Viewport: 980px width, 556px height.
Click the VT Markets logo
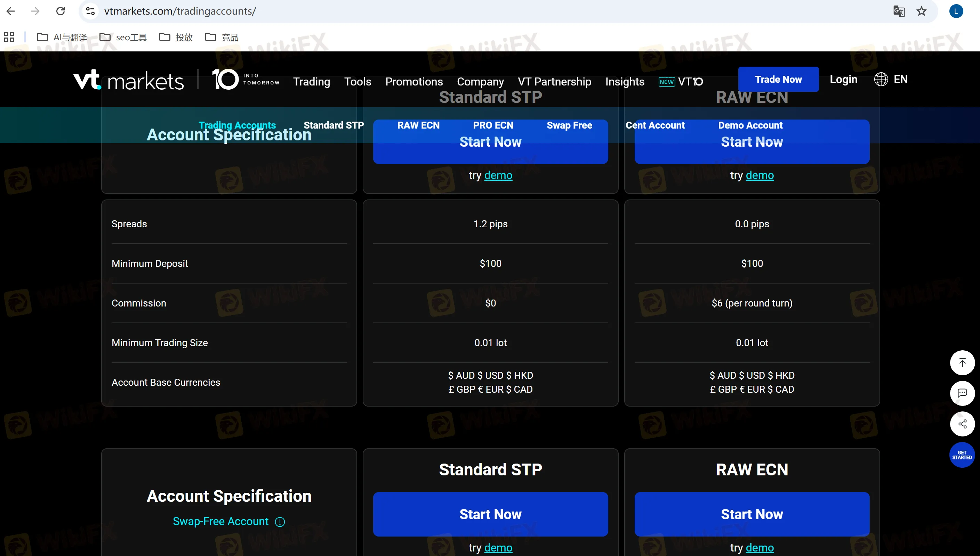129,80
